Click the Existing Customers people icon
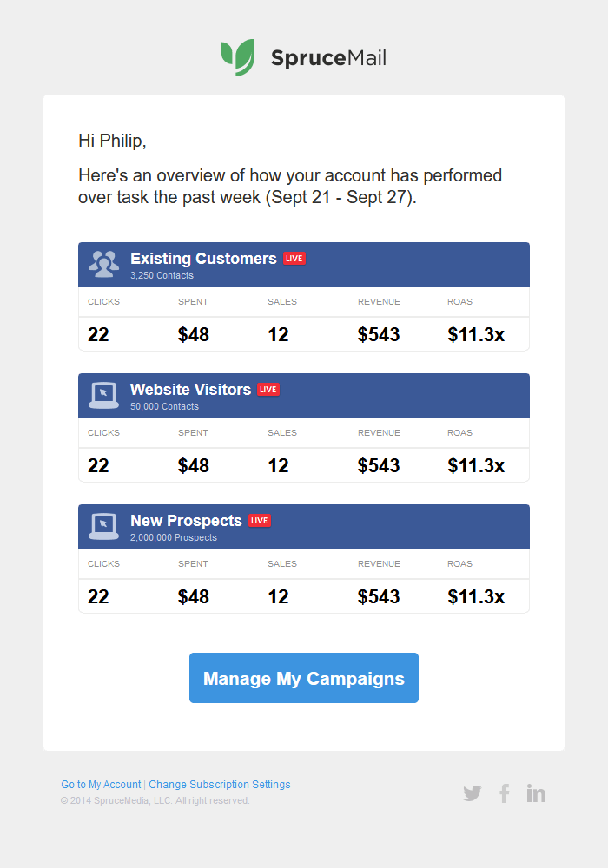Image resolution: width=608 pixels, height=868 pixels. [104, 264]
